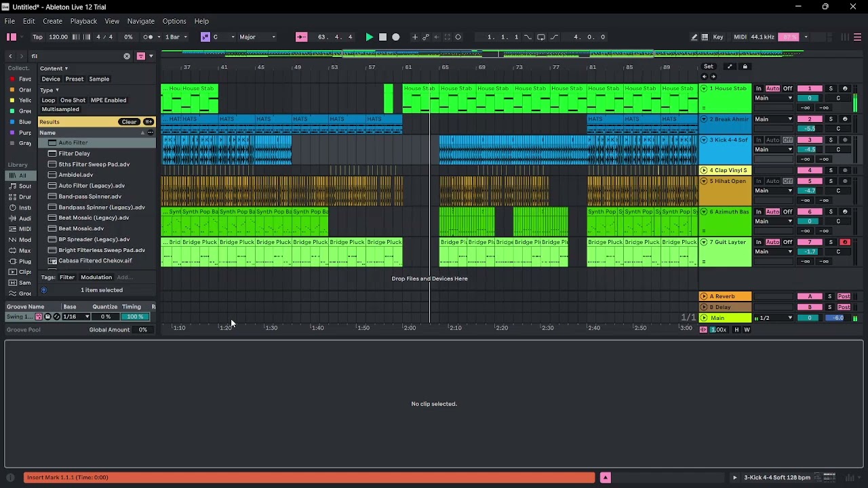868x488 pixels.
Task: Adjust track 2 volume value -5.5
Action: 809,129
